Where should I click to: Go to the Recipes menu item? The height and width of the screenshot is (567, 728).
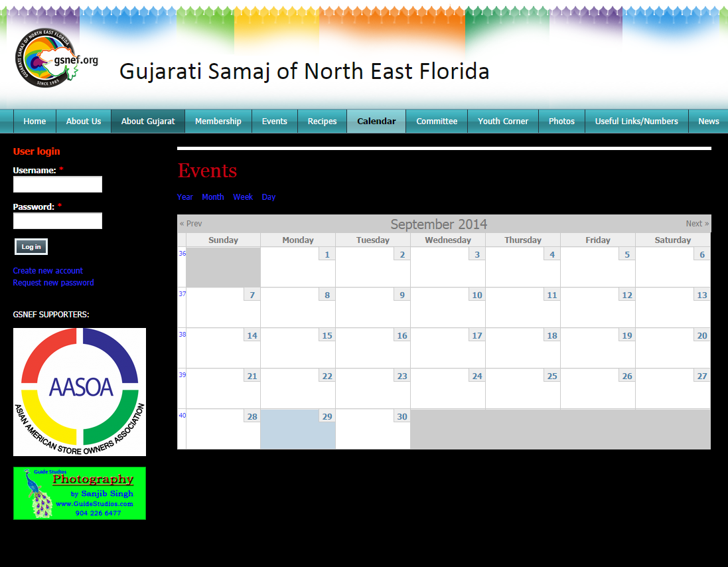coord(322,121)
